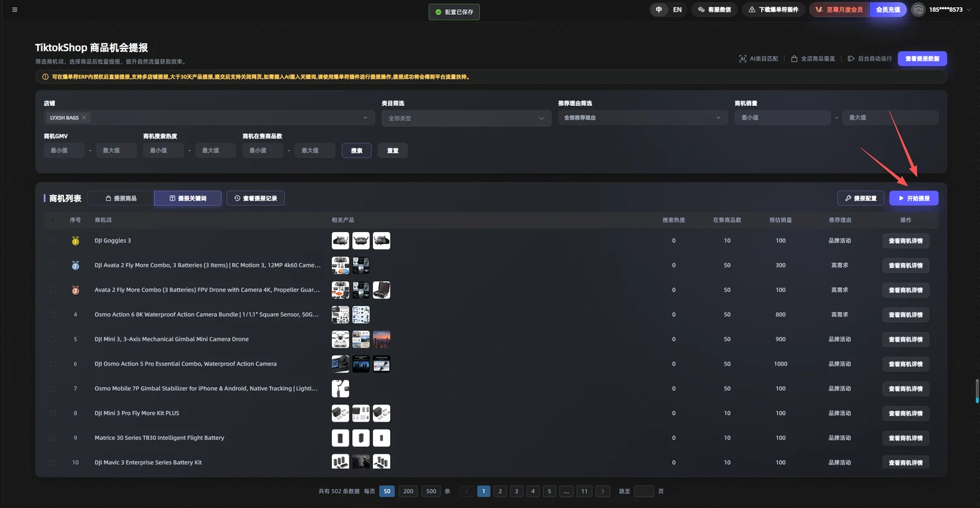
Task: Click 后台自动运行 option
Action: pyautogui.click(x=870, y=59)
